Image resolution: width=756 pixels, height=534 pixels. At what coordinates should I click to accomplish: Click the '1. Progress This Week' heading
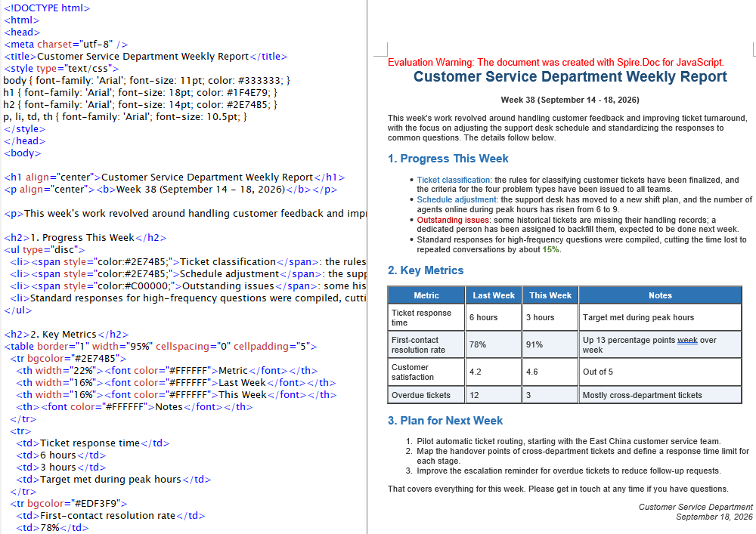(448, 159)
